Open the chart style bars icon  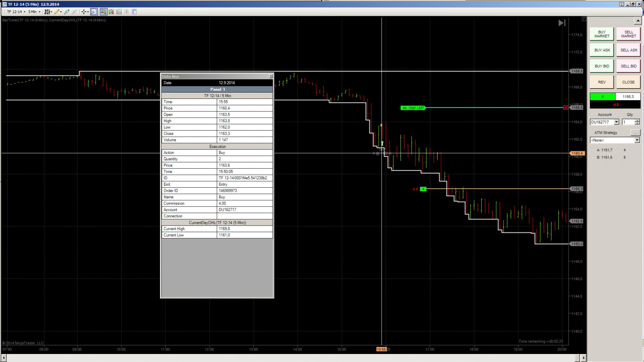(x=48, y=12)
